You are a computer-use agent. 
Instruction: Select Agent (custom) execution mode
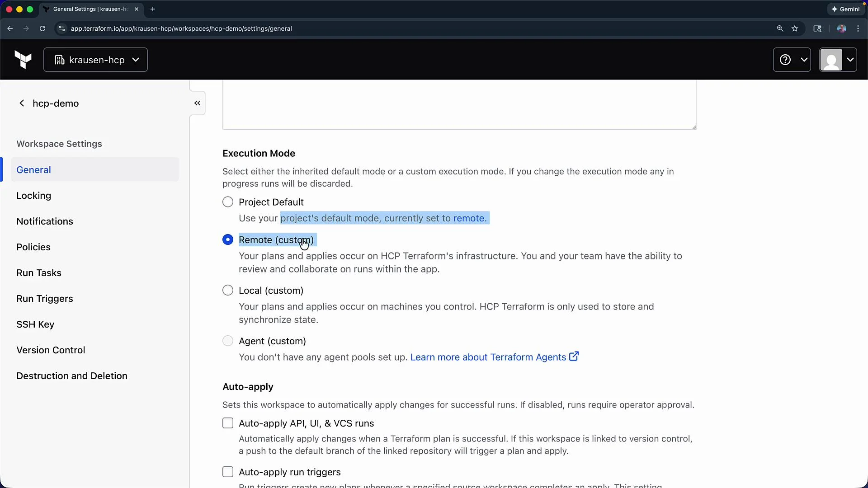coord(228,341)
